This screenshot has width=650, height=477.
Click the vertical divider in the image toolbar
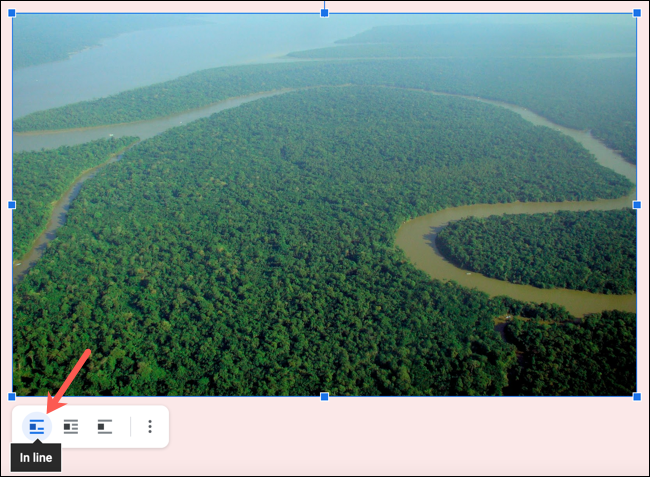coord(130,427)
